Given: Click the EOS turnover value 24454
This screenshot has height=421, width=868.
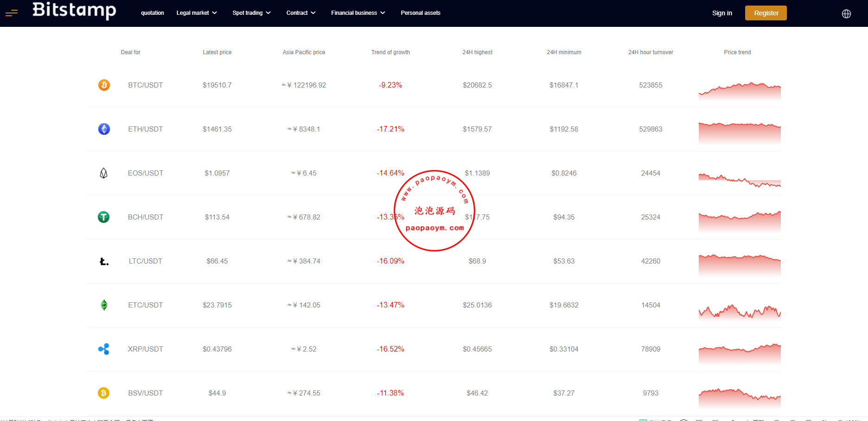Looking at the screenshot, I should [651, 173].
